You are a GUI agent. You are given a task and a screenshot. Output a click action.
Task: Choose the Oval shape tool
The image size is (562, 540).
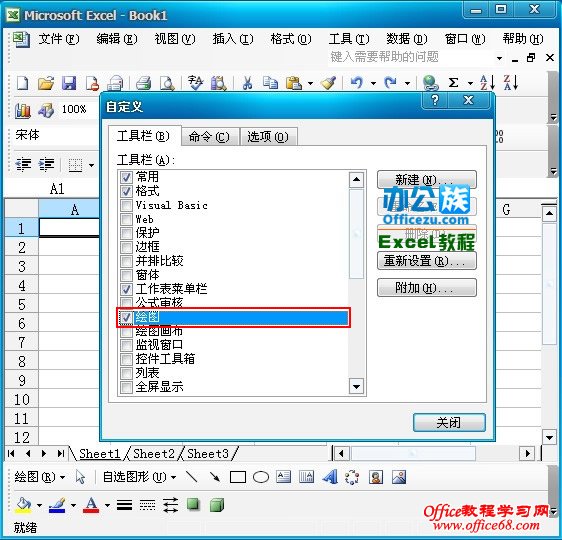click(261, 477)
